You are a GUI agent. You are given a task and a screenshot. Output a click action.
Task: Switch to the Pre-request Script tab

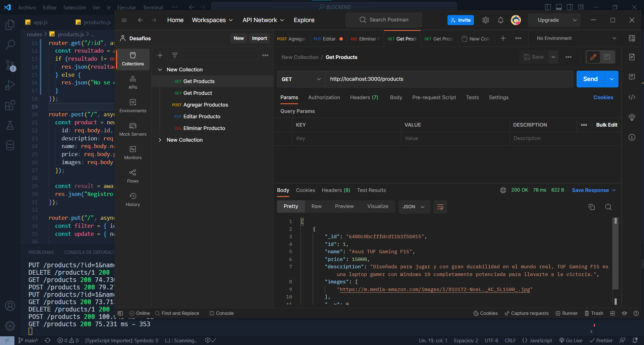(x=434, y=97)
